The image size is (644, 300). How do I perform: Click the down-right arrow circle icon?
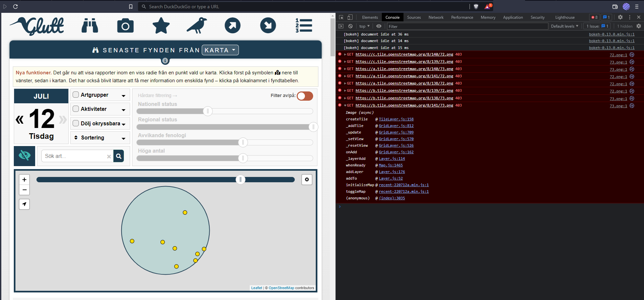[x=268, y=25]
